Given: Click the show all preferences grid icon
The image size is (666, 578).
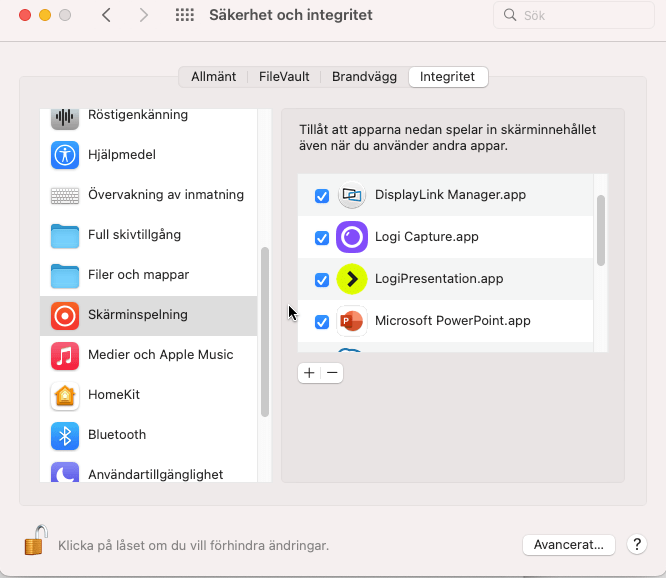Looking at the screenshot, I should (x=185, y=15).
